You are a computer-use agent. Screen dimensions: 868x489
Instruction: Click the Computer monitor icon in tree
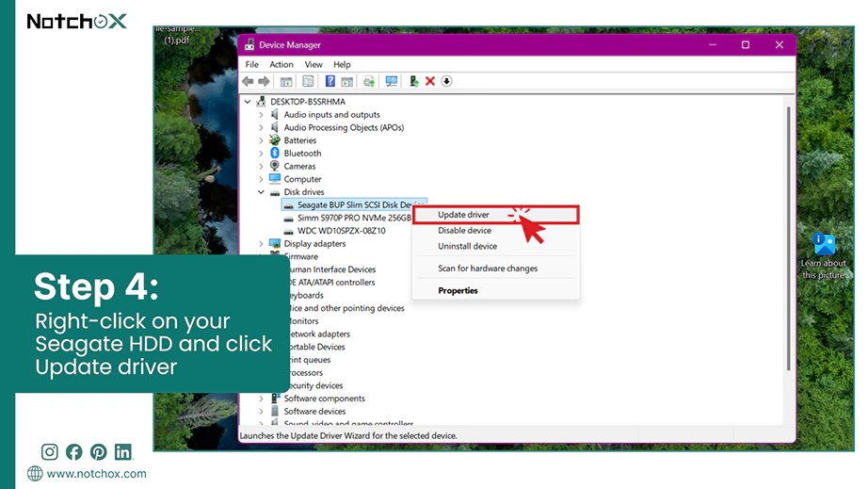point(275,179)
